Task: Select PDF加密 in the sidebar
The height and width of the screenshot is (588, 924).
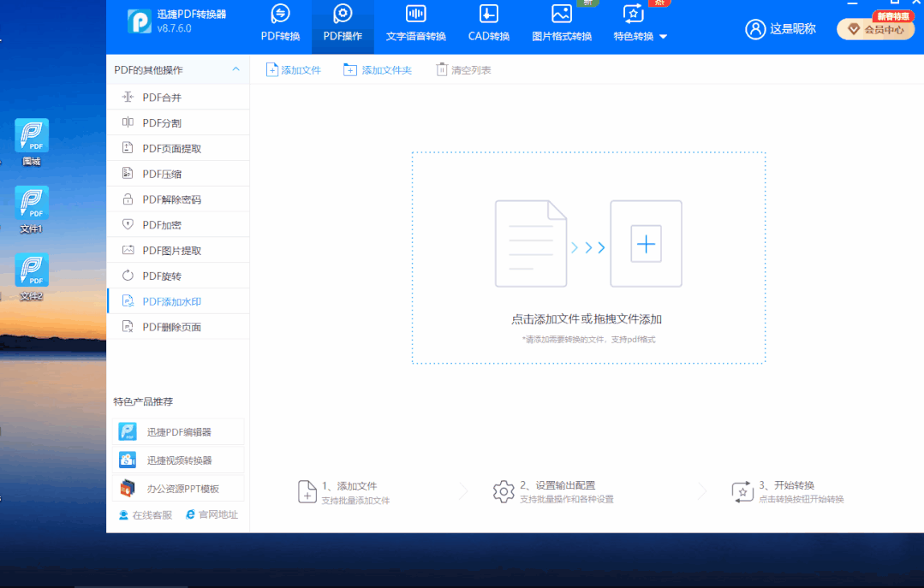Action: pyautogui.click(x=178, y=224)
